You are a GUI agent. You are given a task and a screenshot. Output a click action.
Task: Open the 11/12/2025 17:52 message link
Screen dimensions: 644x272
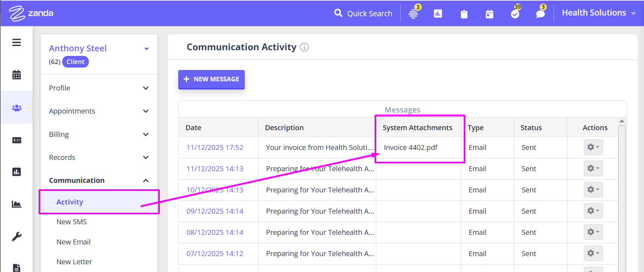click(x=215, y=147)
